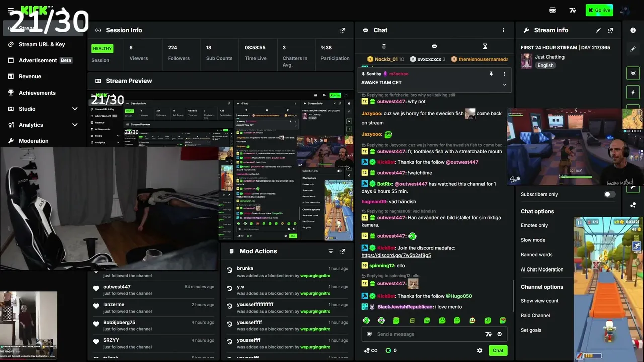Image resolution: width=644 pixels, height=362 pixels.
Task: Click the screen capture icon in right rail
Action: click(x=633, y=73)
